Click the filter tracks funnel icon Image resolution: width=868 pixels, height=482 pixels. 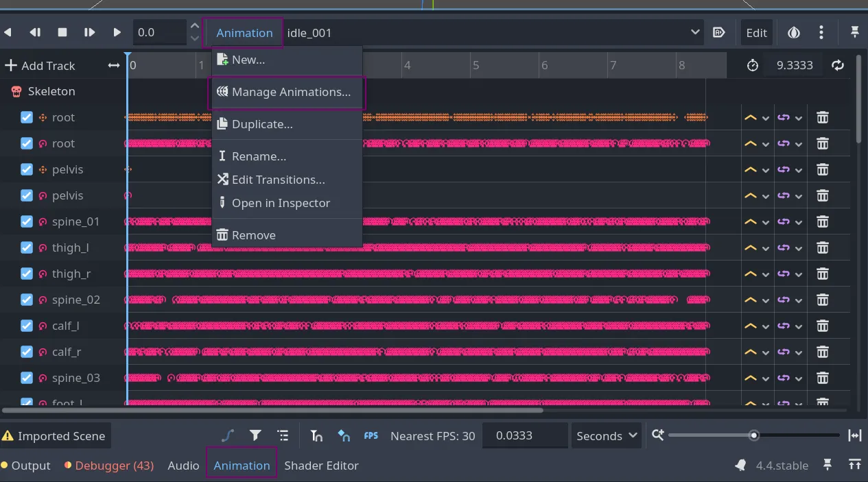tap(255, 435)
